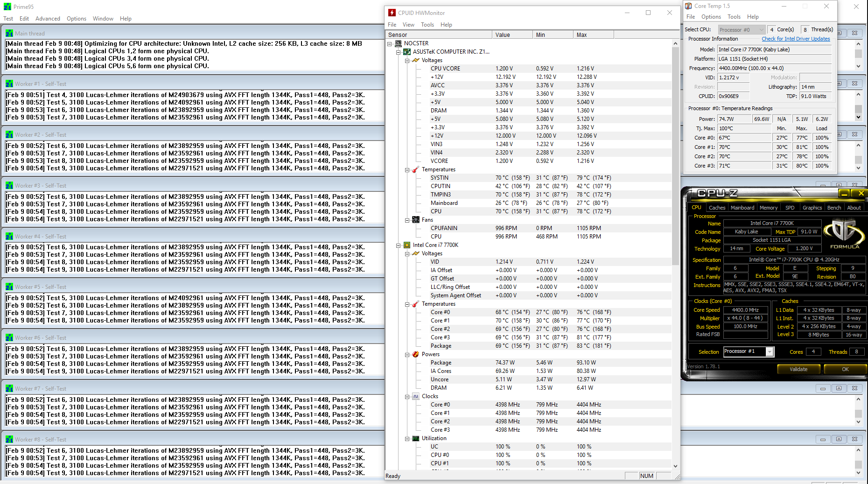The image size is (868, 484).
Task: Click the CPUID HWMonitor title bar icon
Action: (x=392, y=13)
